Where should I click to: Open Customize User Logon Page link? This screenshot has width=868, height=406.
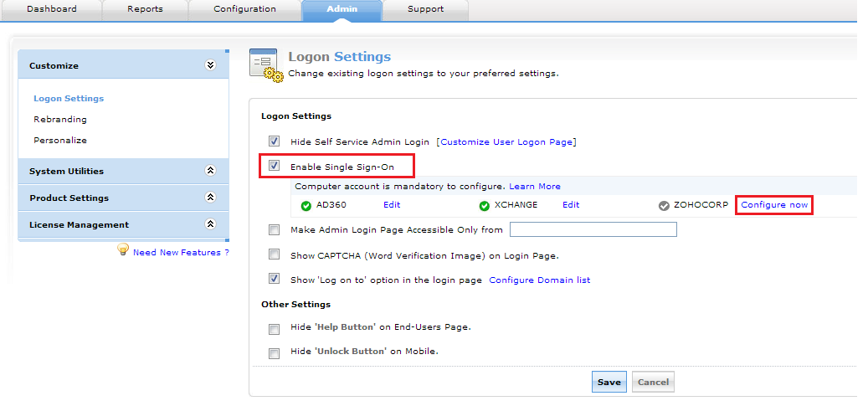pos(506,141)
